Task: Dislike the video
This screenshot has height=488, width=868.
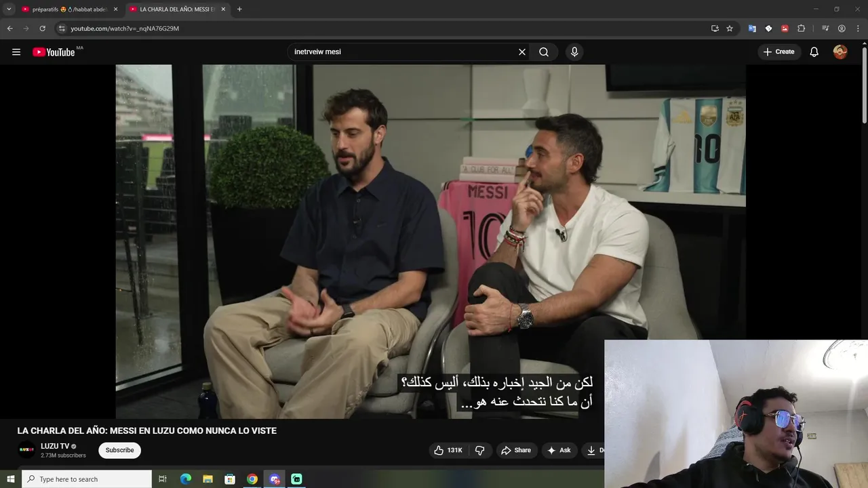Action: [480, 450]
